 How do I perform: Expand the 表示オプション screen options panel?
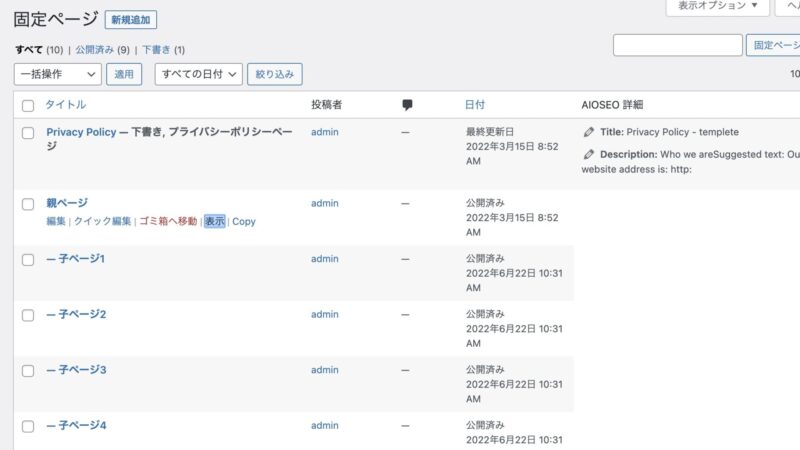tap(717, 6)
